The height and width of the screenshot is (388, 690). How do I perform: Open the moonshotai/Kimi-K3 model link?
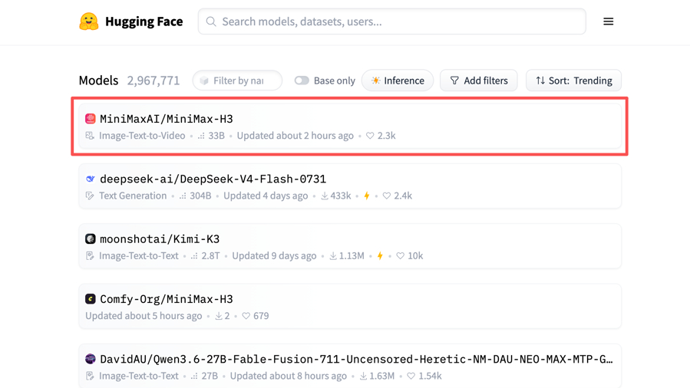pyautogui.click(x=160, y=239)
